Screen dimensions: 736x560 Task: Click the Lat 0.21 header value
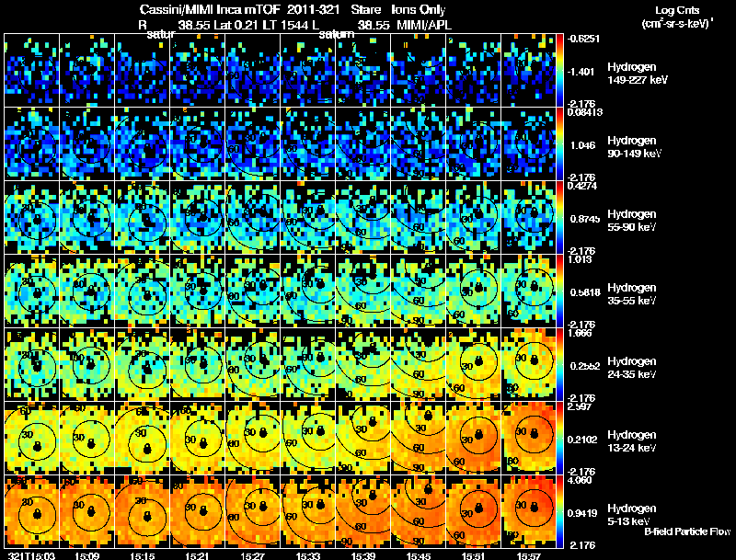(236, 26)
